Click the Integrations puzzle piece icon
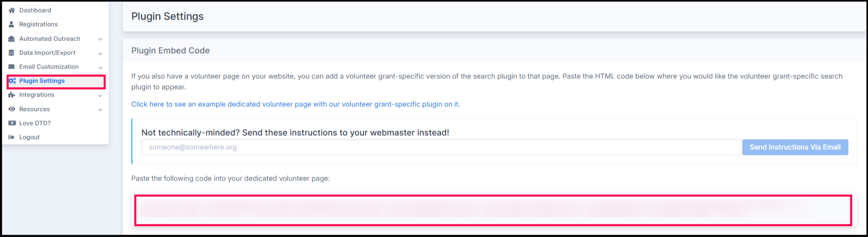868x237 pixels. (x=12, y=95)
